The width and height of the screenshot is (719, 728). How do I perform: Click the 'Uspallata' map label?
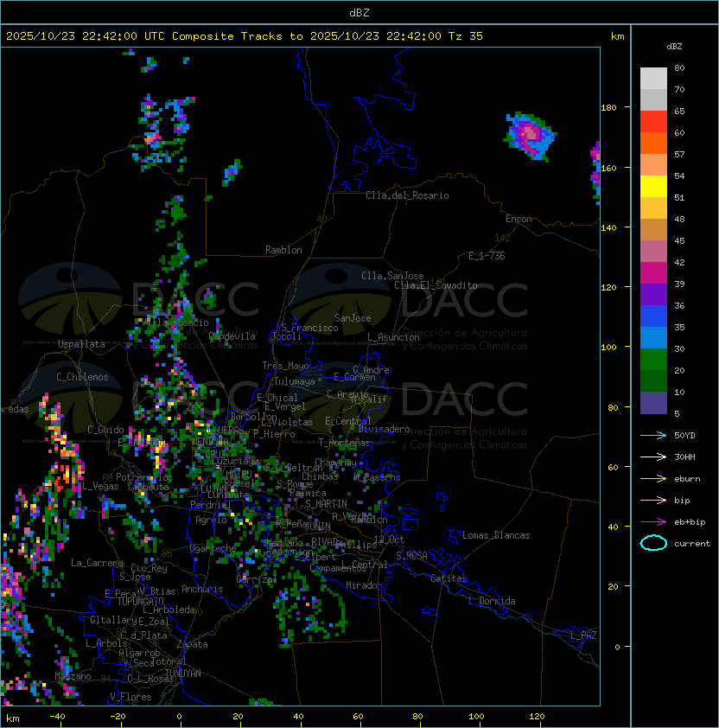[81, 344]
